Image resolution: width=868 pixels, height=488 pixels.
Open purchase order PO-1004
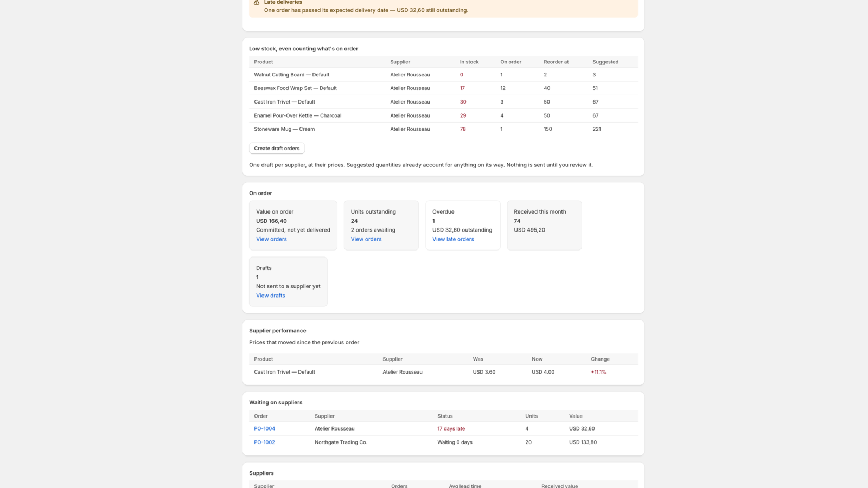click(264, 428)
